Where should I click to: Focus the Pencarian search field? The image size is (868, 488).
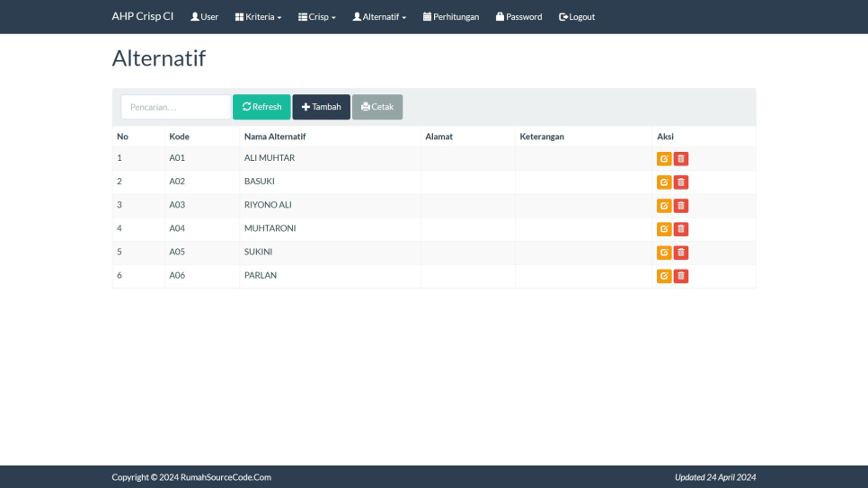(x=175, y=107)
